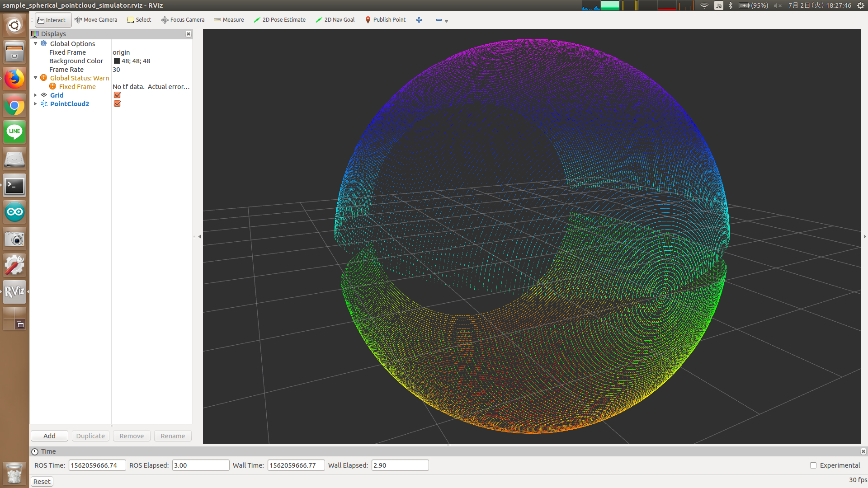Image resolution: width=868 pixels, height=488 pixels.
Task: Select the Interact tool
Action: coord(52,20)
